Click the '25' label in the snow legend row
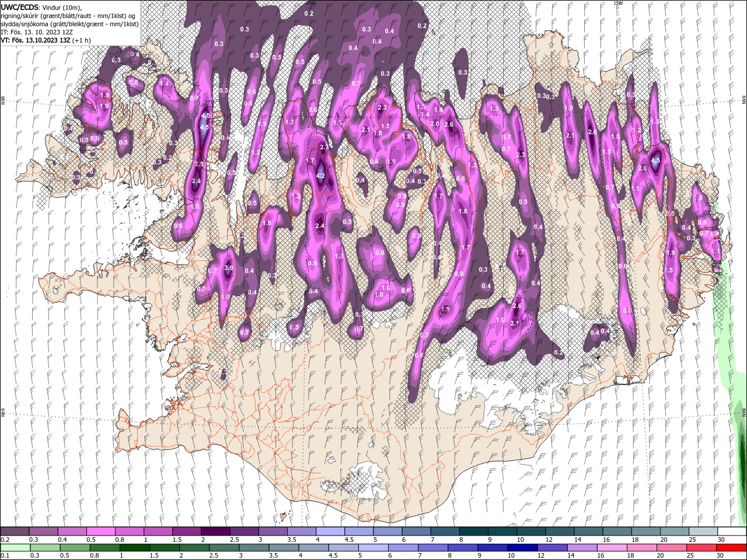The height and width of the screenshot is (560, 747). point(692,540)
